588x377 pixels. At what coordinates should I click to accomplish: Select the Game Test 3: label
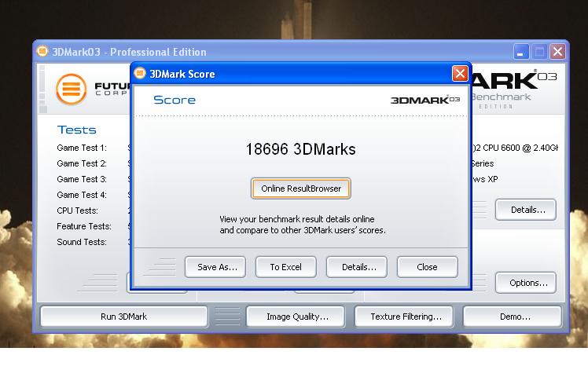(x=82, y=179)
